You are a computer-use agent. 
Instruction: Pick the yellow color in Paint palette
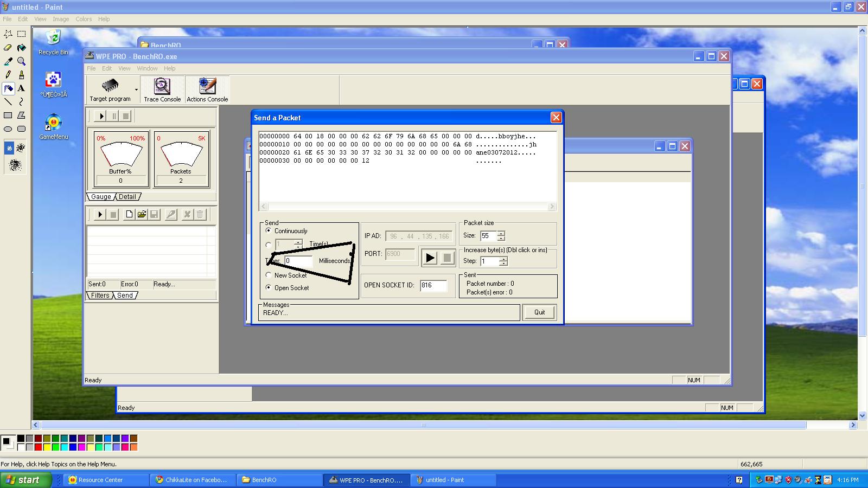pos(47,447)
